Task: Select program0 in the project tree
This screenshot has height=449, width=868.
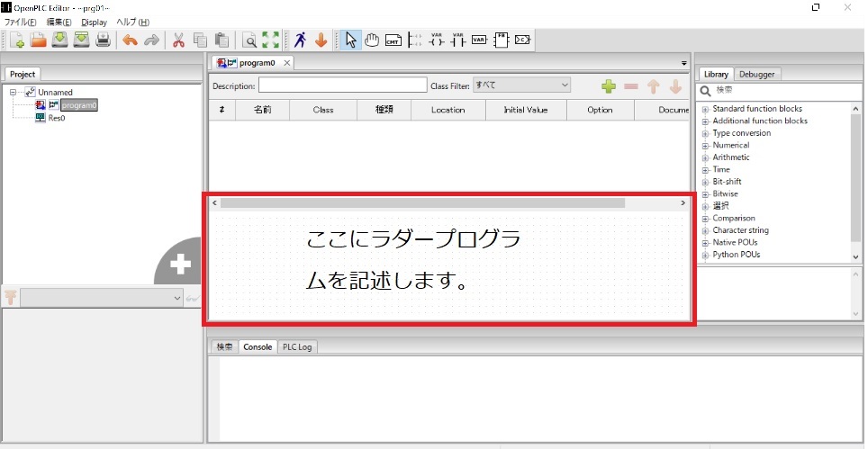Action: (x=79, y=105)
